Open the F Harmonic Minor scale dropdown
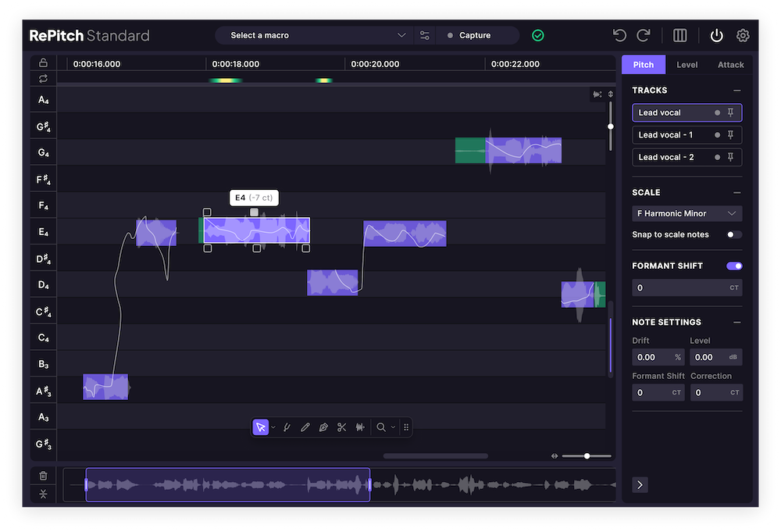781x532 pixels. (686, 213)
